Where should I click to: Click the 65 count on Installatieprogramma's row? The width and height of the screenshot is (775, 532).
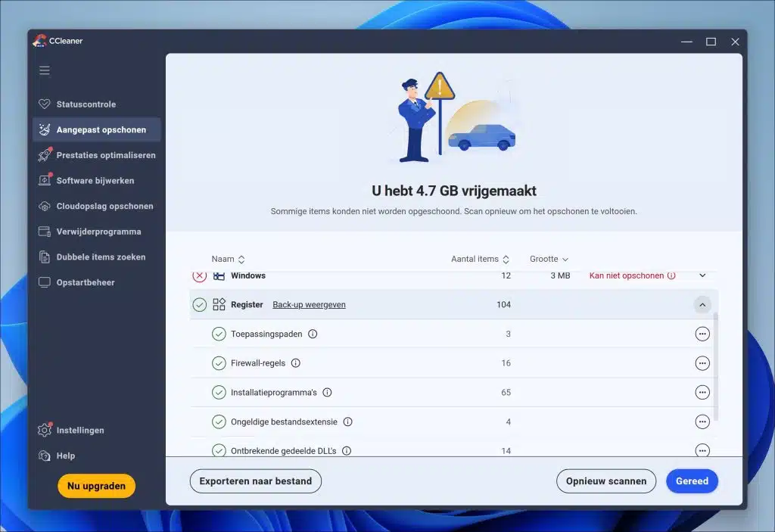506,392
